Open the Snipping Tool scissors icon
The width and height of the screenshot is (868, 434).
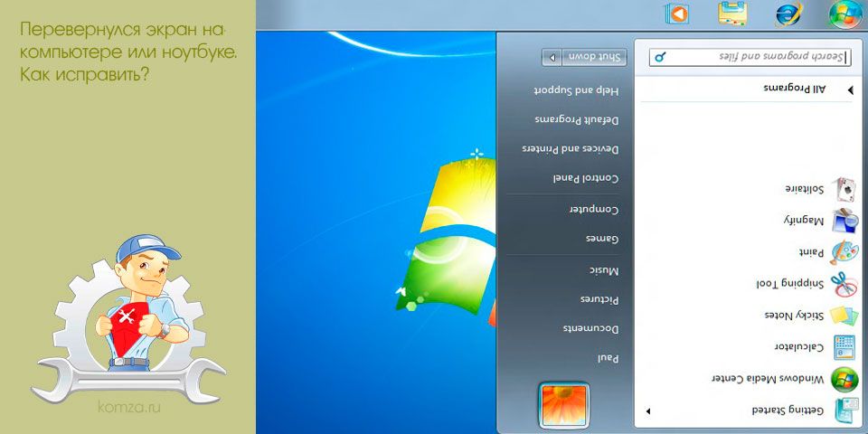[x=845, y=284]
